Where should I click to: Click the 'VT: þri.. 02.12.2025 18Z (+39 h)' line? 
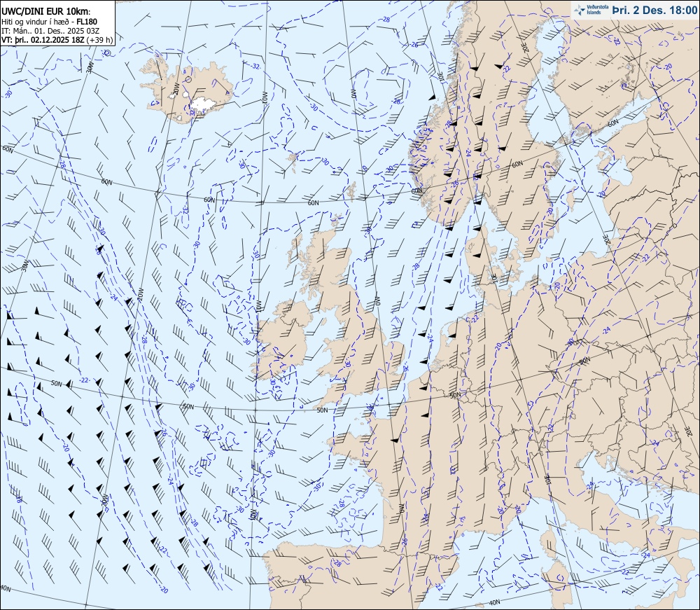(x=57, y=40)
